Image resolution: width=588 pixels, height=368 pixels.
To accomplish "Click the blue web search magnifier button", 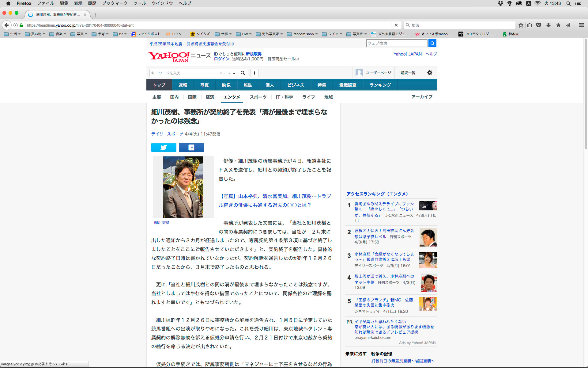I will pos(432,43).
